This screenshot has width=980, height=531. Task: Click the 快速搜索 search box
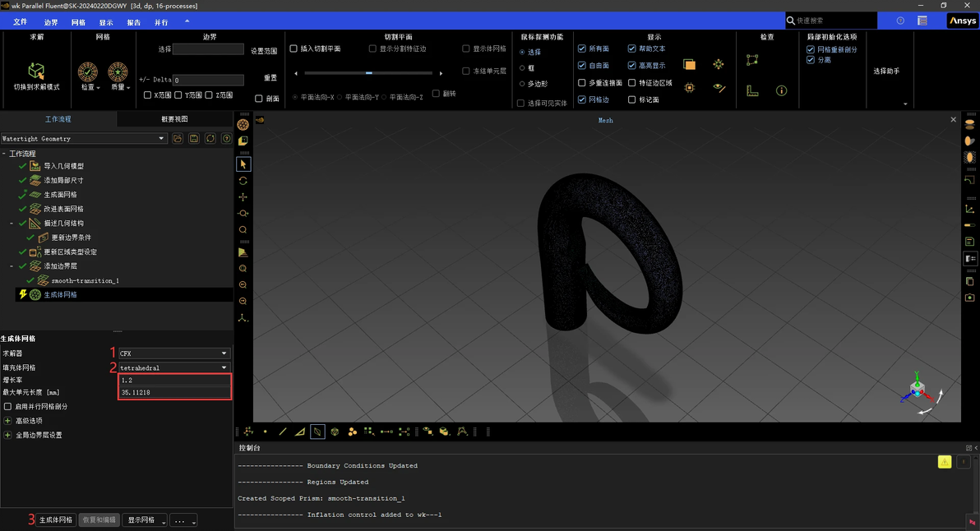[x=831, y=21]
